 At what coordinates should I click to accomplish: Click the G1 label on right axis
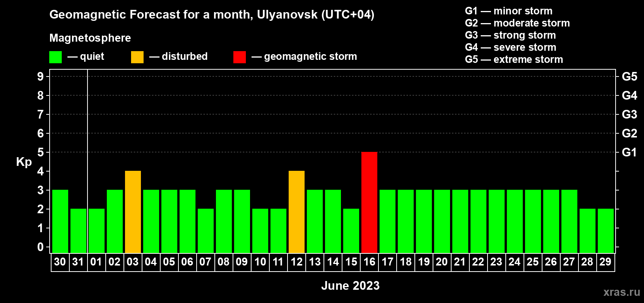click(630, 152)
